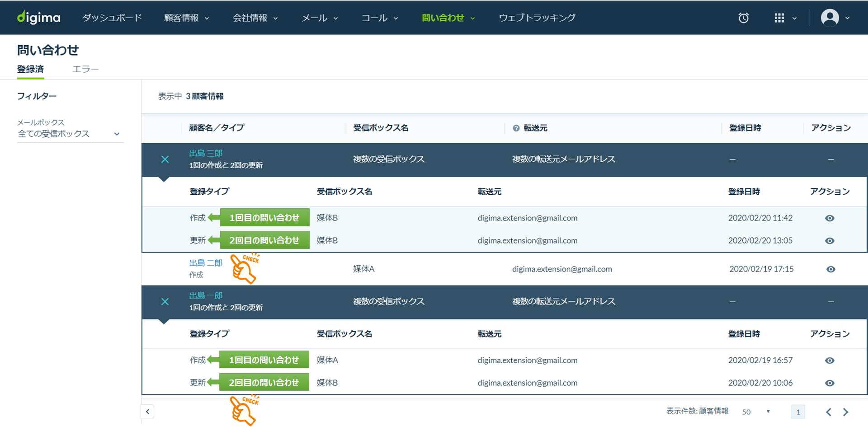Click the user profile avatar icon
This screenshot has height=431, width=868.
830,18
